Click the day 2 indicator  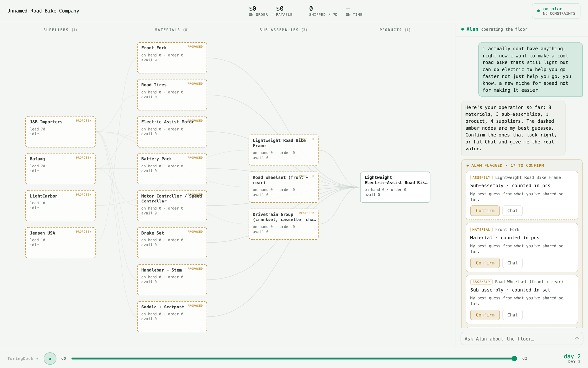tap(572, 358)
